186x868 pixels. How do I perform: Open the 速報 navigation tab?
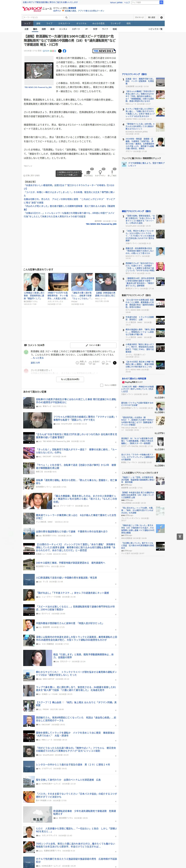pos(38,24)
